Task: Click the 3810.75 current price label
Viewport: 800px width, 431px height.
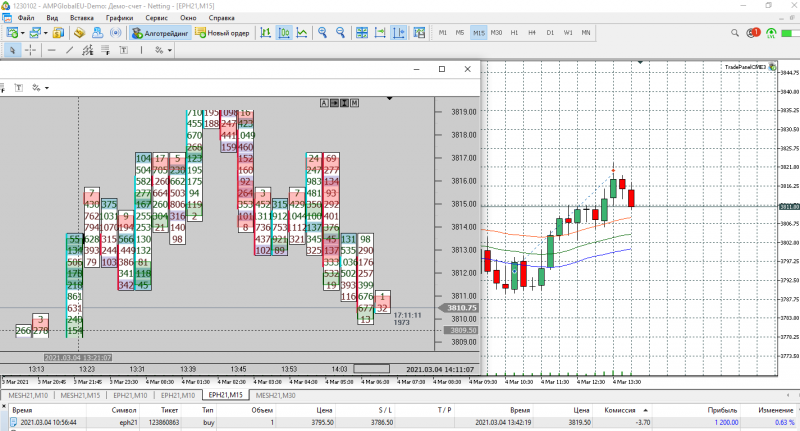Action: 461,308
